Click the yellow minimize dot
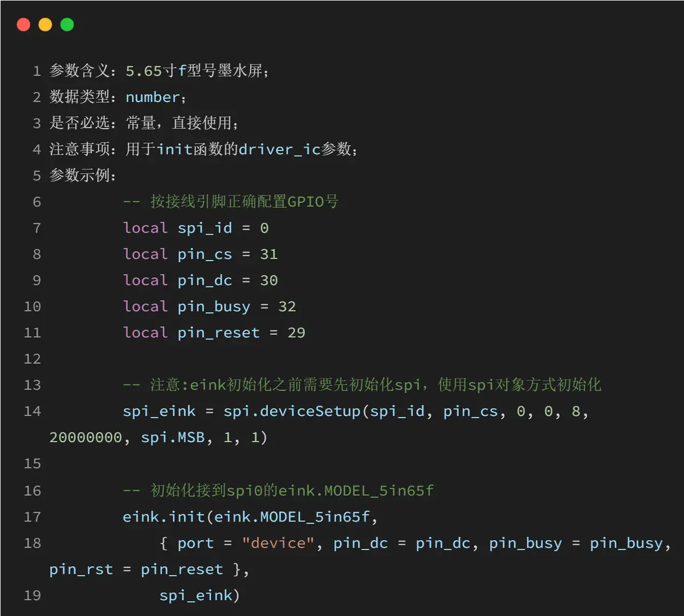This screenshot has height=616, width=684. click(x=45, y=25)
